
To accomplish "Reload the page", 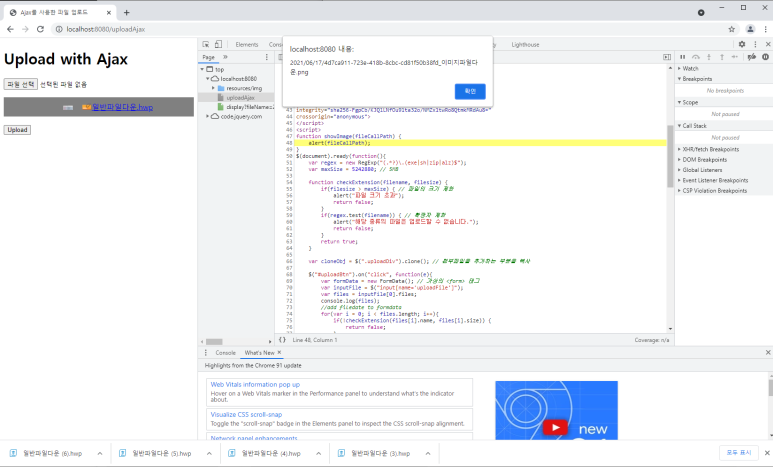I will 40,29.
